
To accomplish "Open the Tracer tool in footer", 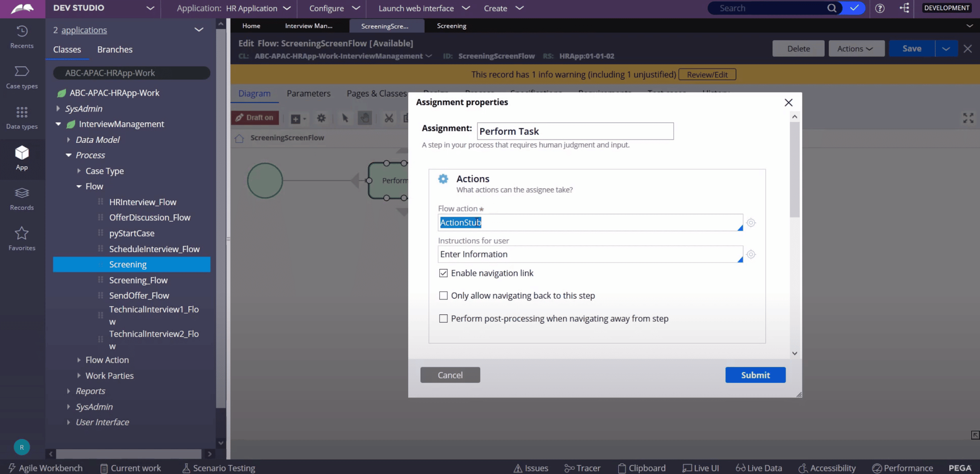I will (583, 468).
